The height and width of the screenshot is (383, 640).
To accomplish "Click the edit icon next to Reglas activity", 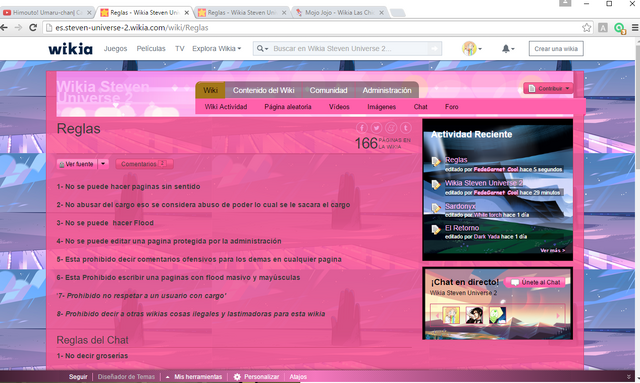I will coord(436,162).
